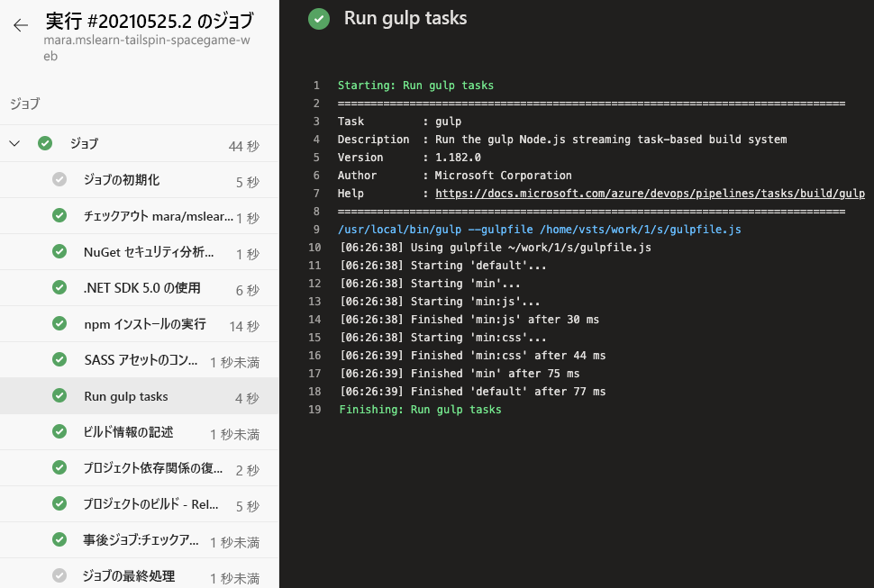The height and width of the screenshot is (588, 874).
Task: Open the 事後ジョブ:チェックア... step
Action: [x=140, y=540]
